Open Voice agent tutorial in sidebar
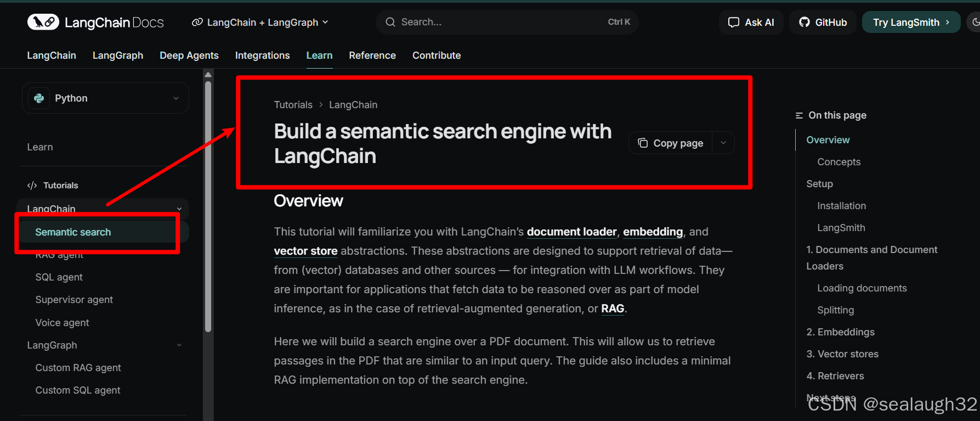Image resolution: width=980 pixels, height=421 pixels. point(62,323)
